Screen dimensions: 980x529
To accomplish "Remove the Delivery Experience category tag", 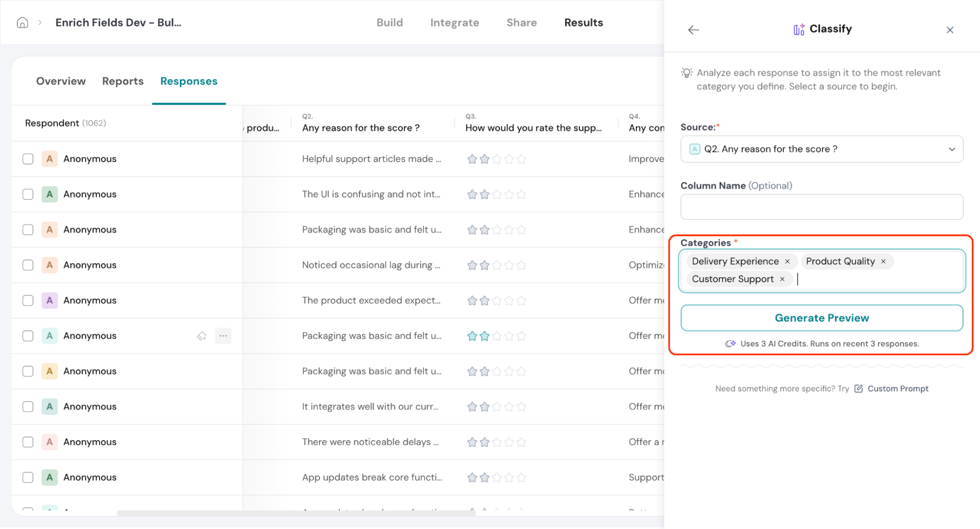I will 787,261.
